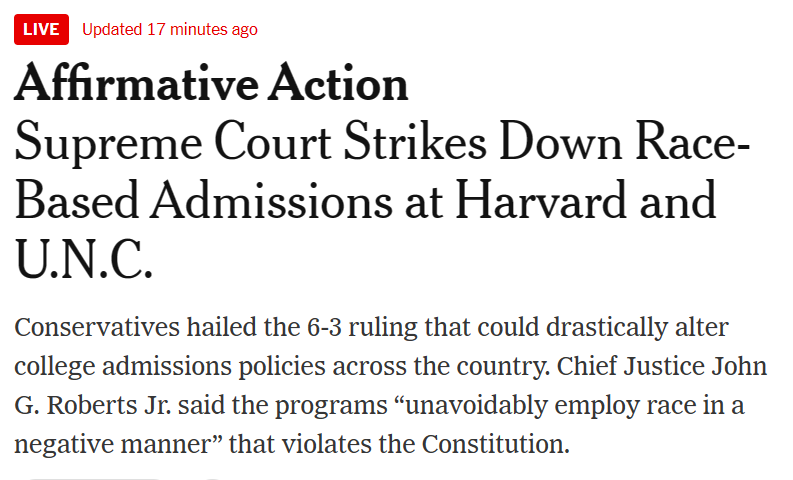The image size is (793, 480).
Task: Open the 'Affirmative Action' topic label
Action: tap(211, 83)
